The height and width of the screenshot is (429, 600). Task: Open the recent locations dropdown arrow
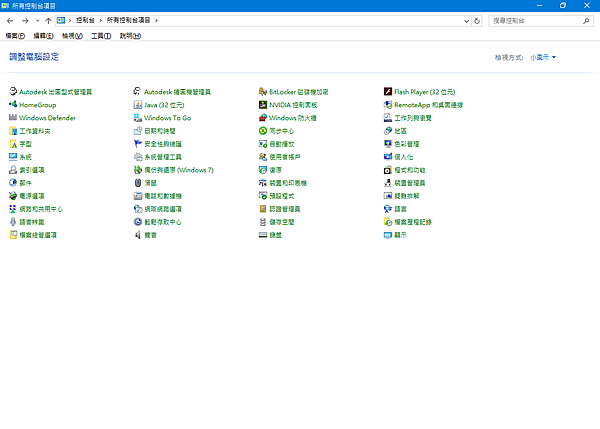pyautogui.click(x=37, y=21)
